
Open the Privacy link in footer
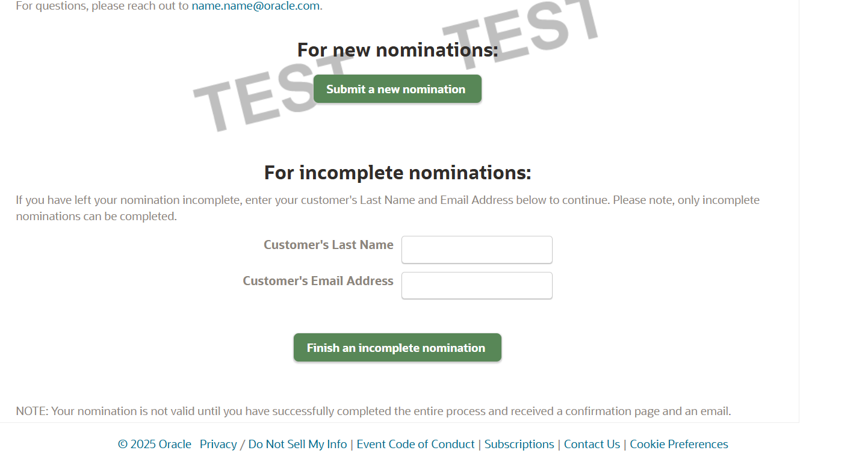coord(218,445)
